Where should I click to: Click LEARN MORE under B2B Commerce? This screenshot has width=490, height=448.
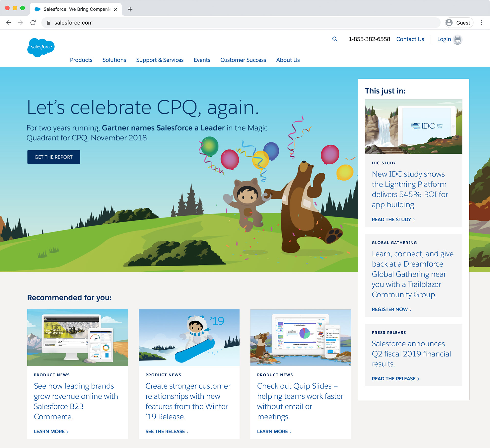(x=51, y=431)
